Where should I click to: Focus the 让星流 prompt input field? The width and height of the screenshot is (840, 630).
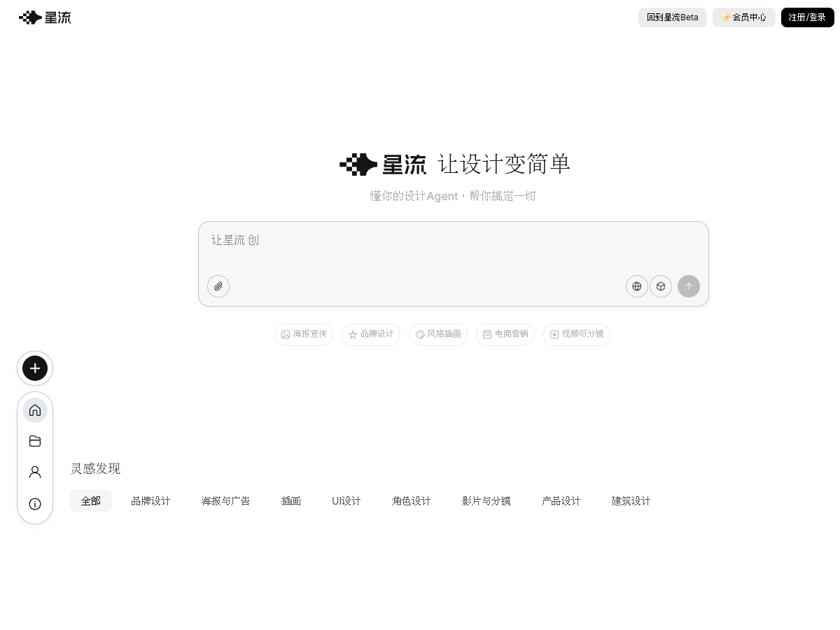pos(454,246)
